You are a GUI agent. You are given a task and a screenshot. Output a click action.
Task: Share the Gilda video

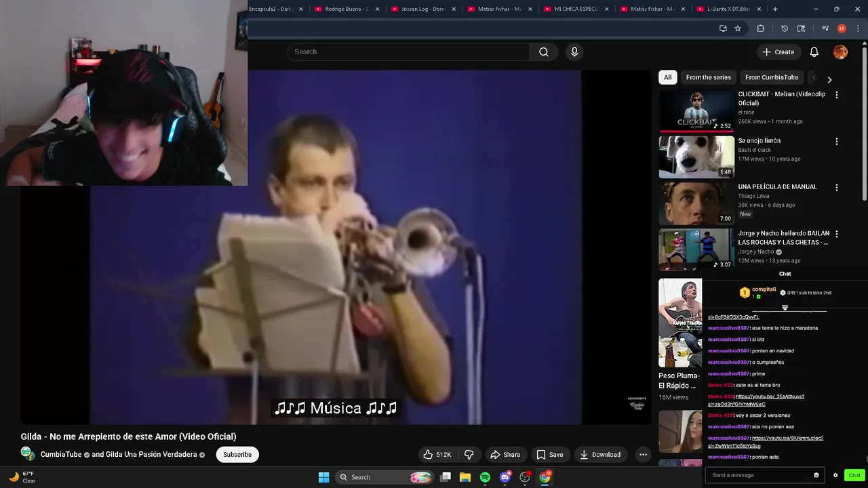pyautogui.click(x=505, y=455)
